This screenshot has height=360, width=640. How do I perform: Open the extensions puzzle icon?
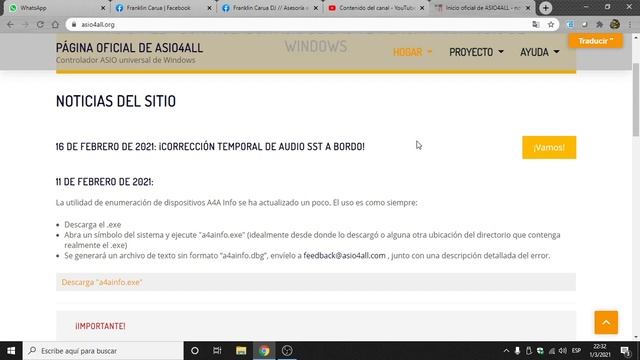click(x=600, y=24)
